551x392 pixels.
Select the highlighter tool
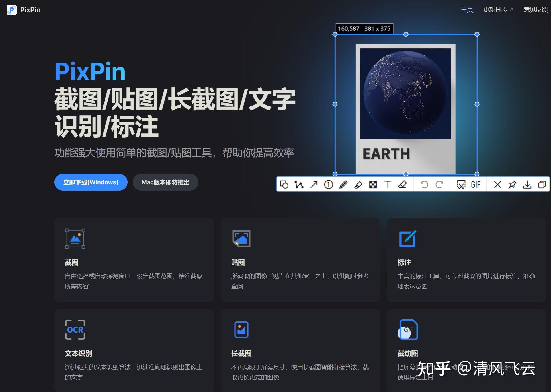click(x=358, y=184)
